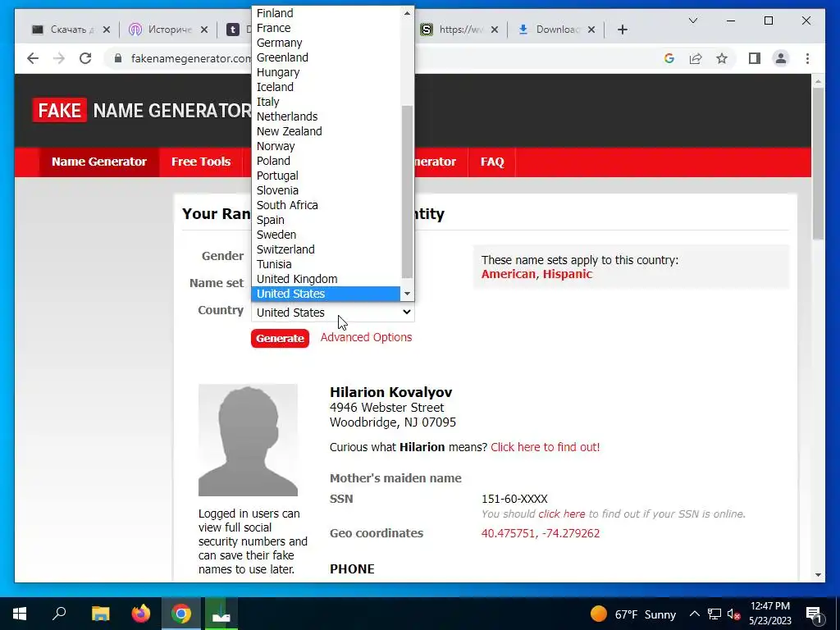Click the Fake Name Generator logo
The width and height of the screenshot is (840, 630).
(141, 111)
